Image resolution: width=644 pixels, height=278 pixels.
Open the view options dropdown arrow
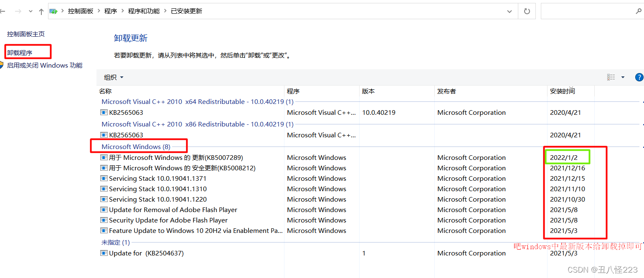tap(623, 77)
